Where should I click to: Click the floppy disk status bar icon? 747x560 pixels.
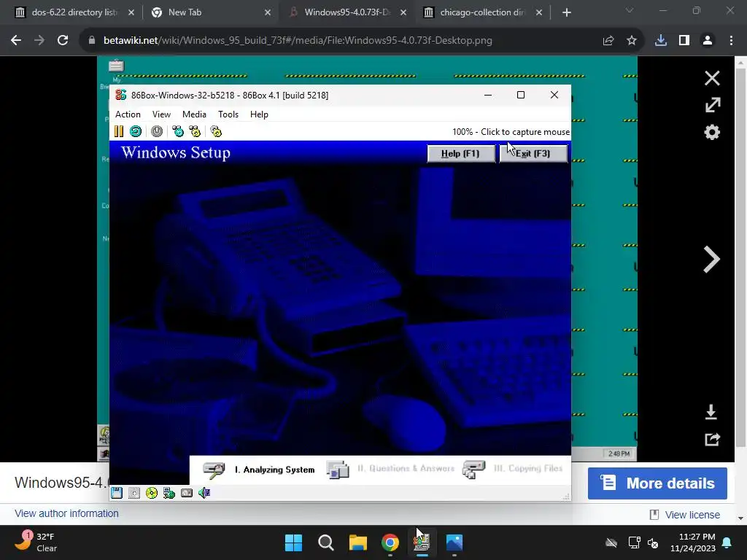click(117, 493)
